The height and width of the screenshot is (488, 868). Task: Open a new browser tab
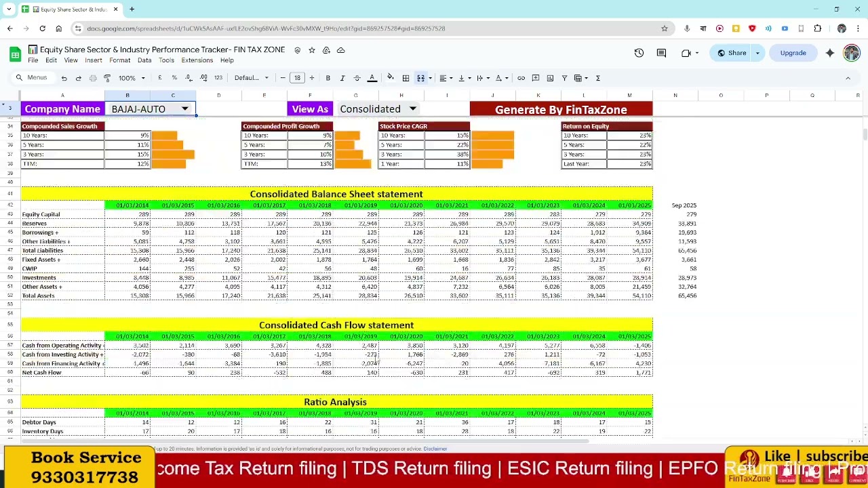(132, 9)
